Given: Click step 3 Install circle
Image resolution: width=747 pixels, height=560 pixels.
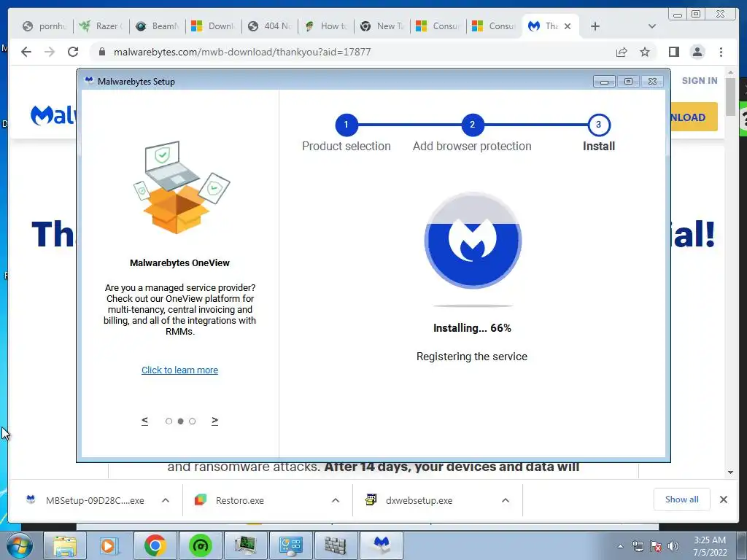Looking at the screenshot, I should click(599, 125).
